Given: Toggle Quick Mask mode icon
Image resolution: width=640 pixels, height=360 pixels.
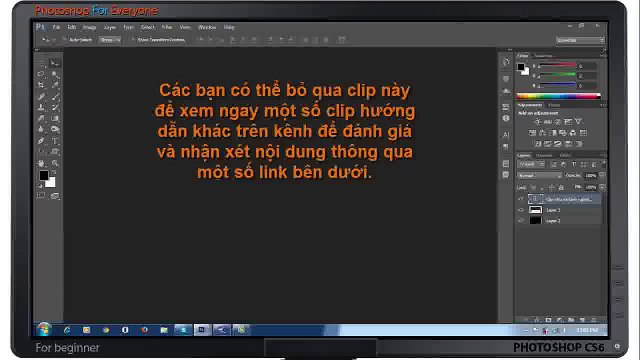Looking at the screenshot, I should pyautogui.click(x=41, y=196).
